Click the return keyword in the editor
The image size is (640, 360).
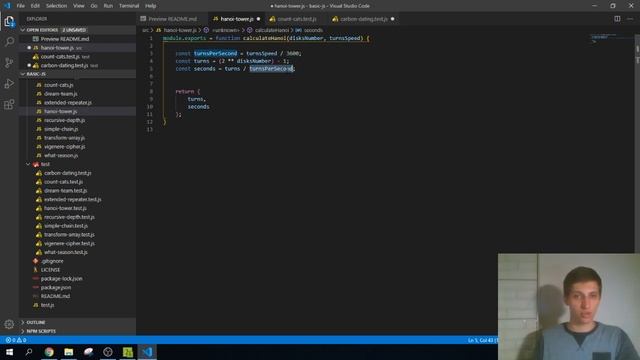point(184,91)
